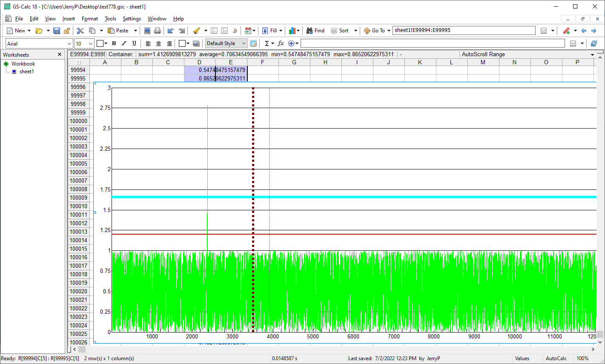Open the Tools menu

[110, 19]
